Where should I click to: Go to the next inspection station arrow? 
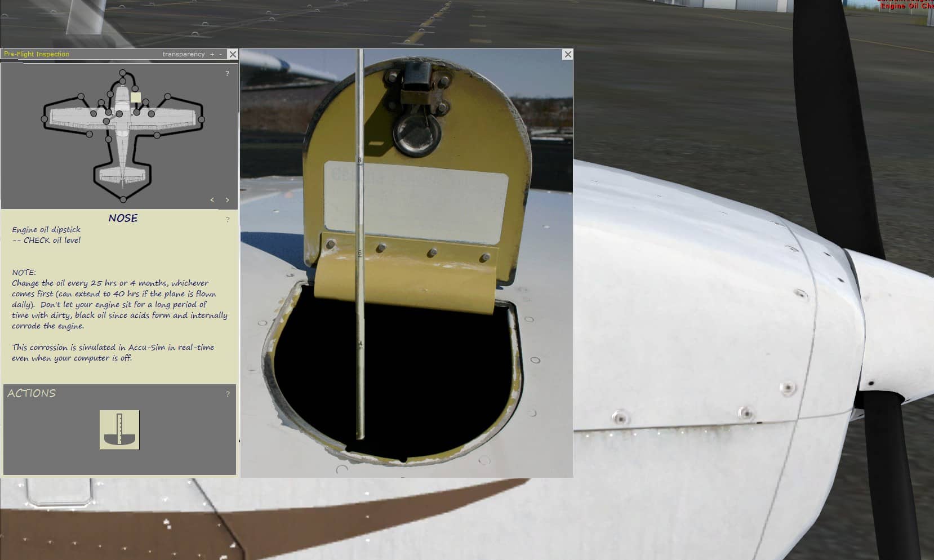228,200
